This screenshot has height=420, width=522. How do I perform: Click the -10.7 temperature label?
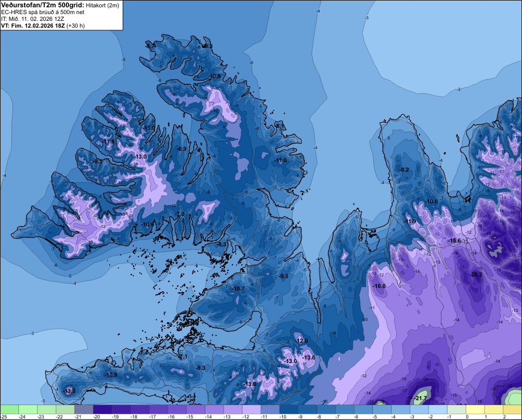(239, 289)
